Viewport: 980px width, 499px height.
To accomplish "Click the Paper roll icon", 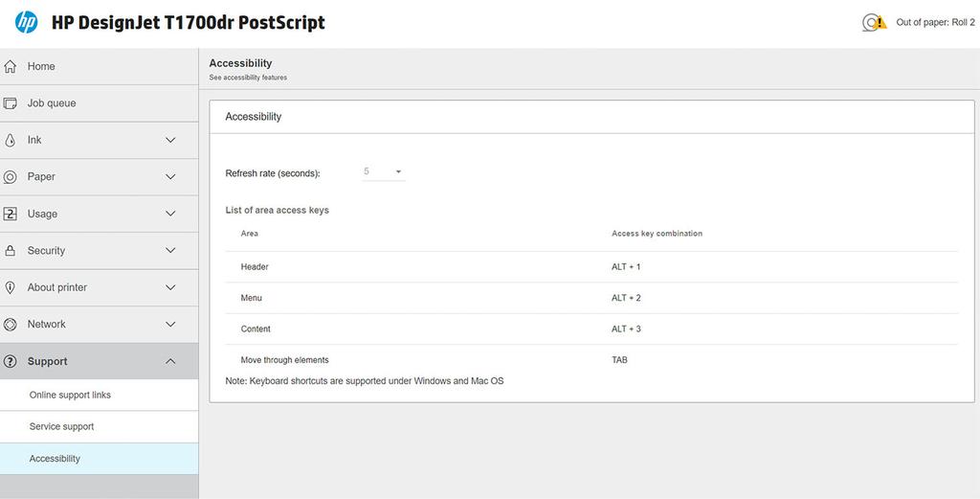I will pos(10,177).
